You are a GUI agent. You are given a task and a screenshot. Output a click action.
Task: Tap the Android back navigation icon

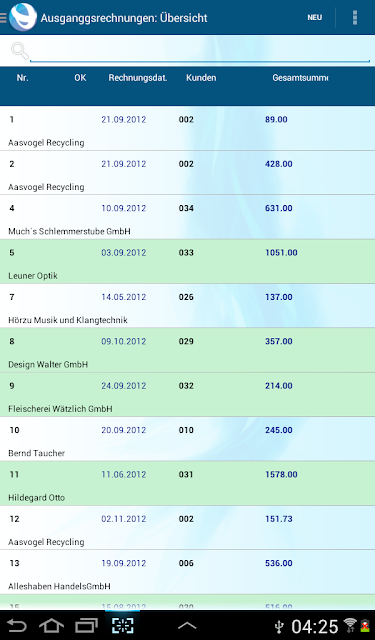[17, 626]
